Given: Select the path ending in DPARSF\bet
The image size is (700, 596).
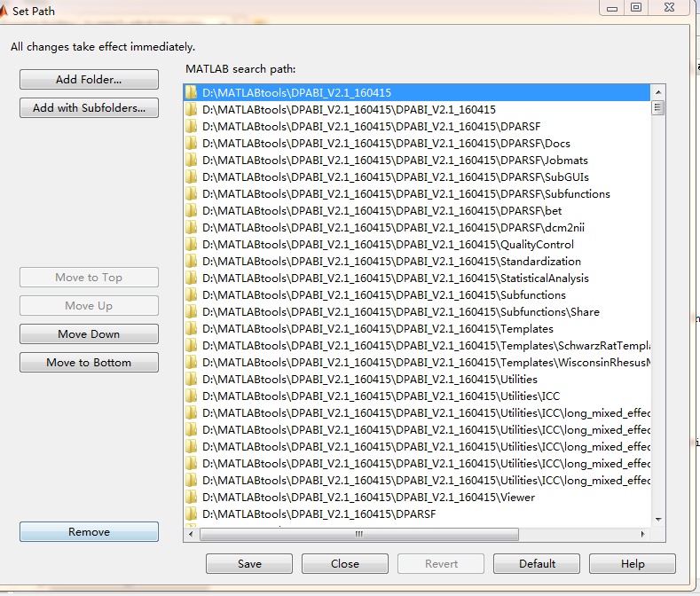Looking at the screenshot, I should [417, 211].
